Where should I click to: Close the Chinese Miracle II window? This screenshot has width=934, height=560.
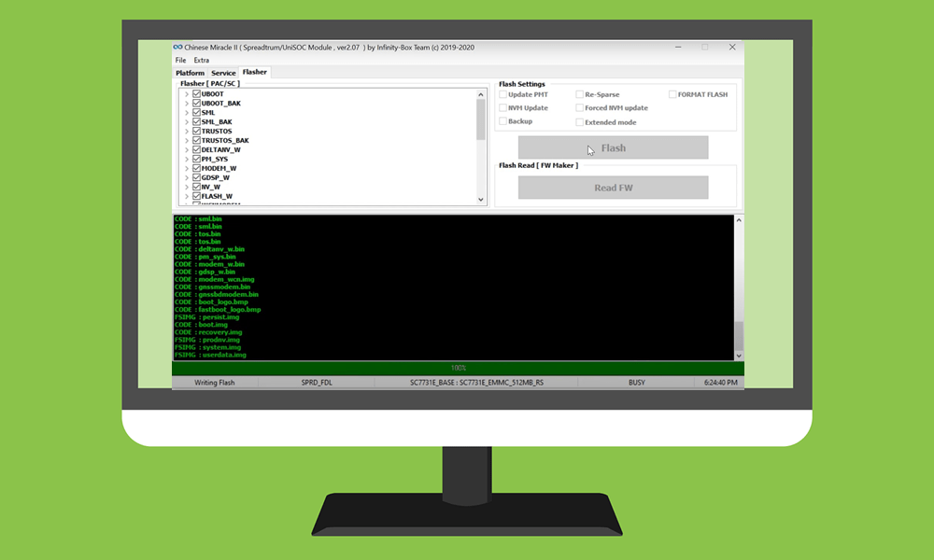click(732, 47)
